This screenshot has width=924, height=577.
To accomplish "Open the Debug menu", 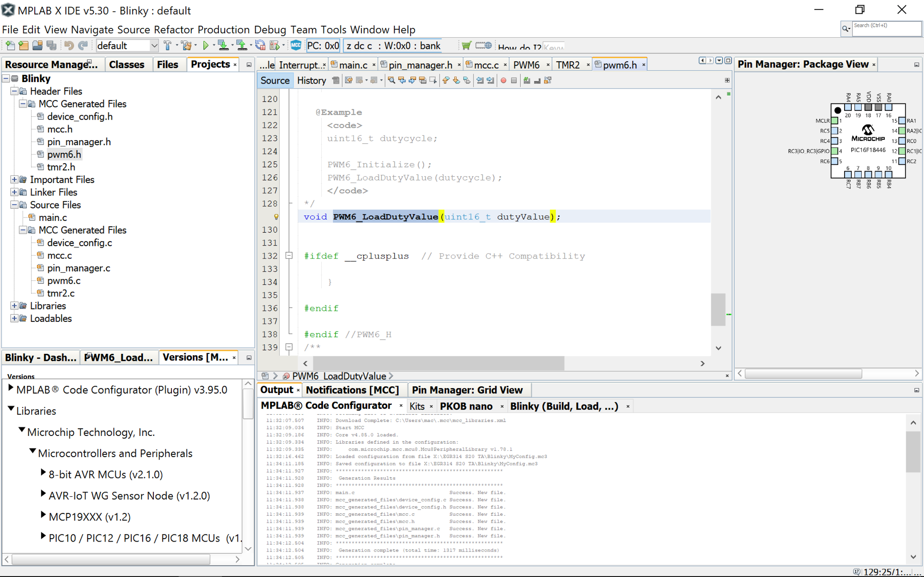I will pyautogui.click(x=269, y=30).
